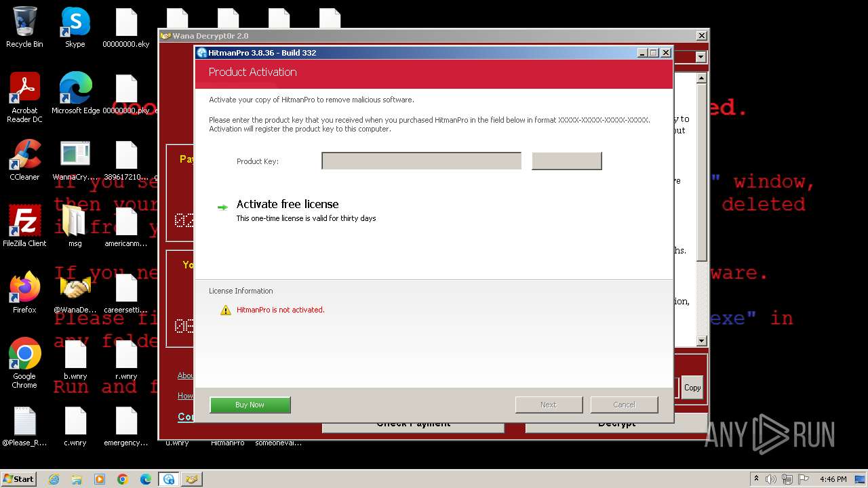Image resolution: width=868 pixels, height=488 pixels.
Task: Launch the Microsoft Edge desktop shortcut
Action: (75, 94)
